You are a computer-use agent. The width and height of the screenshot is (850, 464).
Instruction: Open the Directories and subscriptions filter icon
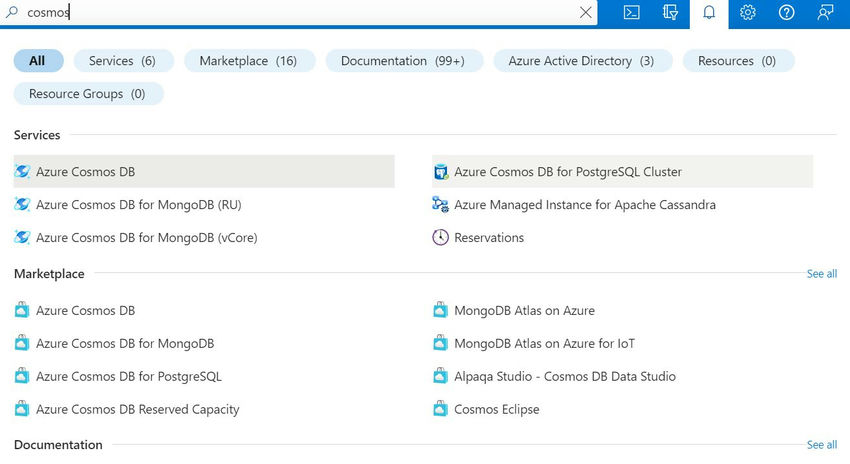[x=670, y=13]
